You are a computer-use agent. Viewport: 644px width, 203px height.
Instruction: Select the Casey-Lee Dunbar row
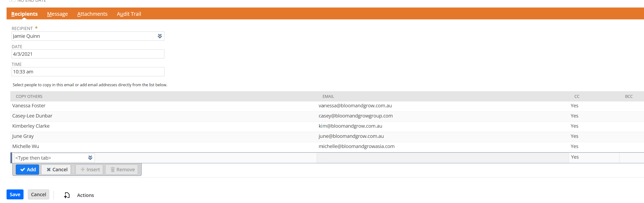coord(327,116)
